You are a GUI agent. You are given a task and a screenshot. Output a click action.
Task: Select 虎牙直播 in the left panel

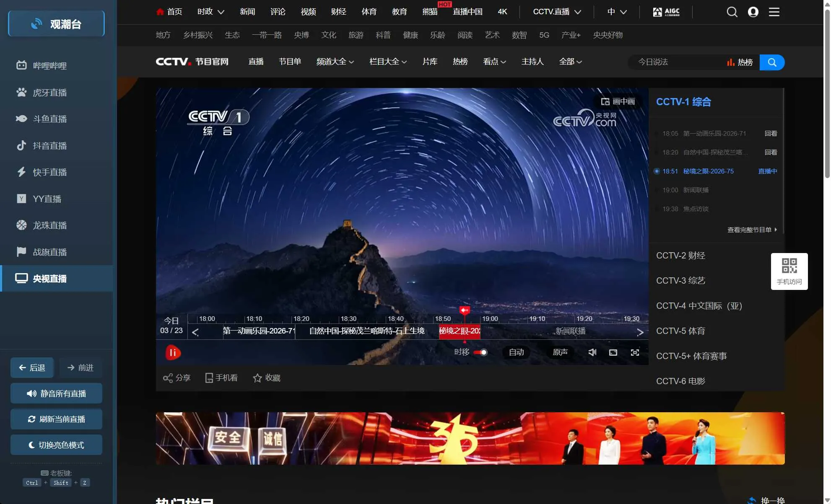pyautogui.click(x=50, y=93)
